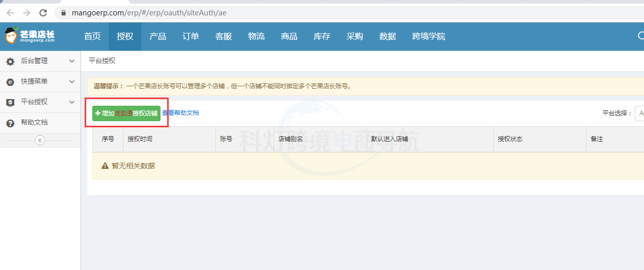Expand the 快捷菜单 chevron
Screen dimensions: 644x270
point(72,82)
